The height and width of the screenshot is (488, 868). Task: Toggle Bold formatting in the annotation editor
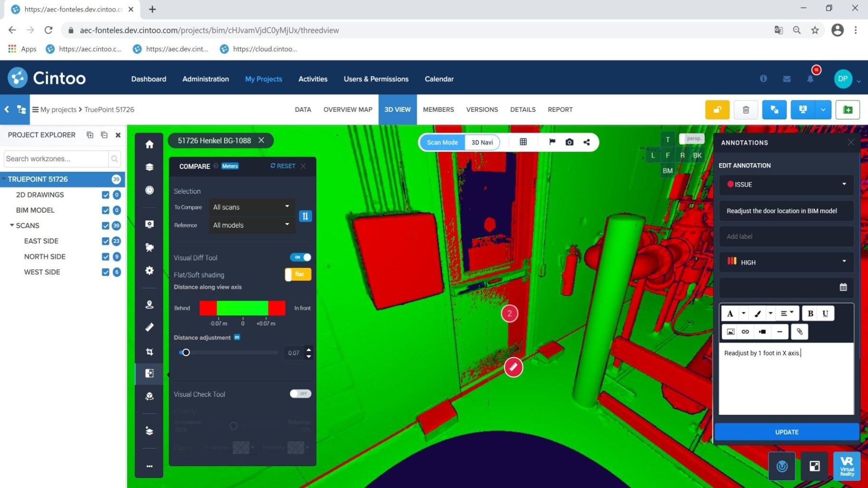810,313
